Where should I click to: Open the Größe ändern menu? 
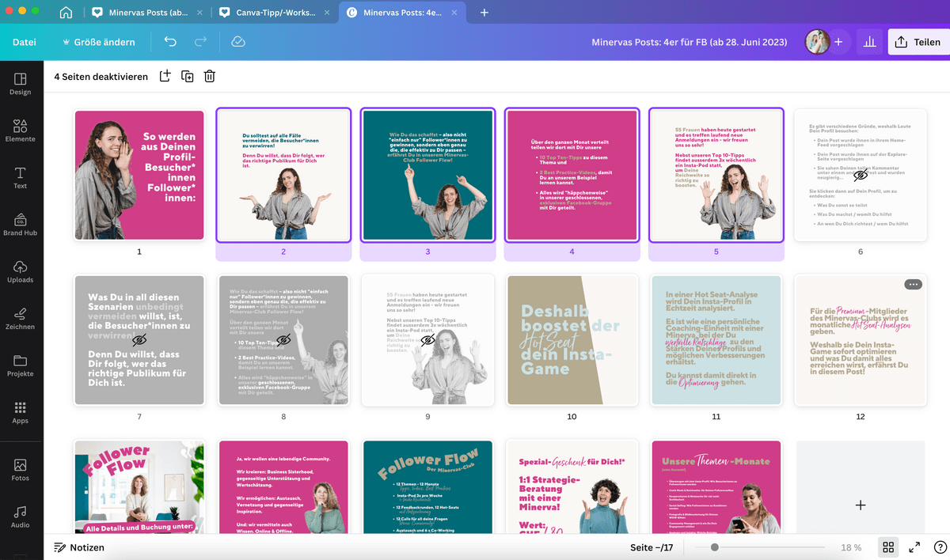[x=99, y=42]
